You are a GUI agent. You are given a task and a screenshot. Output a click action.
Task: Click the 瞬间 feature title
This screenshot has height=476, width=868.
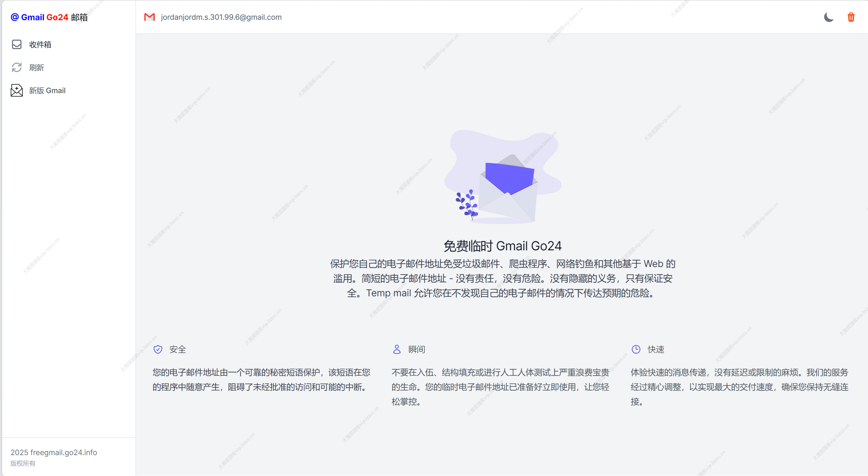(x=417, y=349)
